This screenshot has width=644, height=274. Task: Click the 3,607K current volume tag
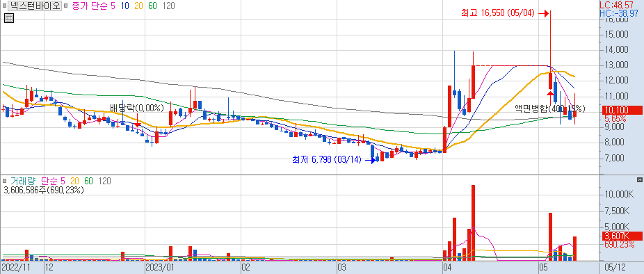point(622,236)
